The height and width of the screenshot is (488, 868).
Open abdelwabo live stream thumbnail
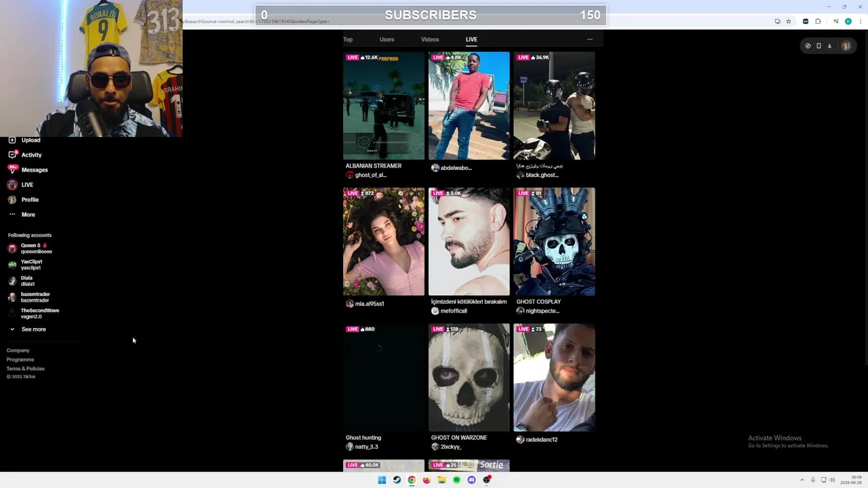point(469,106)
